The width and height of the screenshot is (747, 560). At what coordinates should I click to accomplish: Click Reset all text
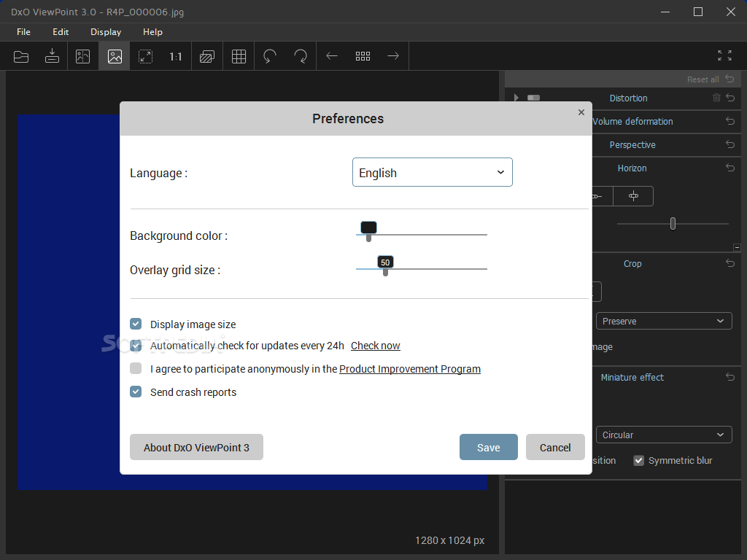pos(703,79)
